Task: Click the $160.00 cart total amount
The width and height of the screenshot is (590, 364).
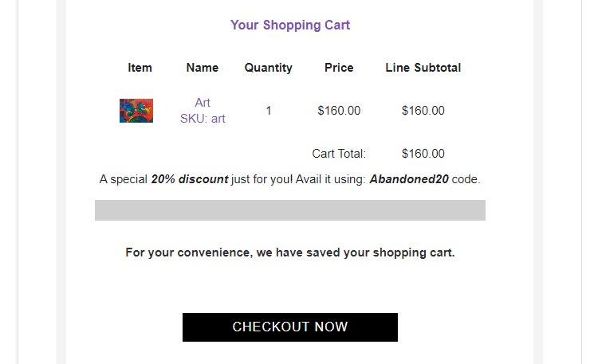Action: (x=423, y=154)
